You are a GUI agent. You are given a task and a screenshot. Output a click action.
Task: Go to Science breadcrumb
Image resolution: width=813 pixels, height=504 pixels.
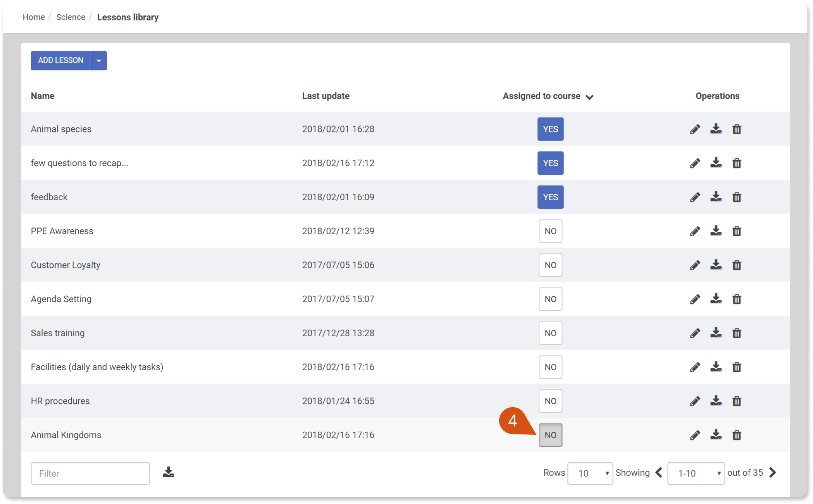[x=71, y=17]
